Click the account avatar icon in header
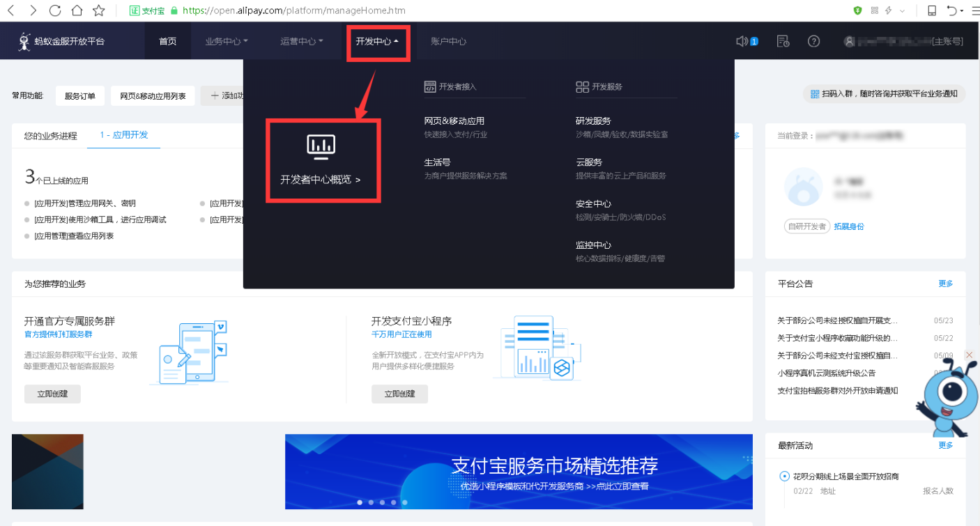The image size is (980, 526). [x=849, y=41]
